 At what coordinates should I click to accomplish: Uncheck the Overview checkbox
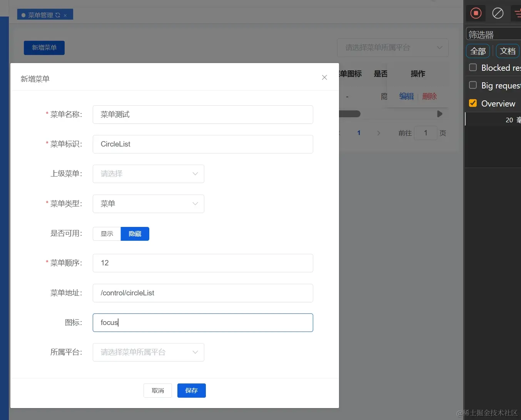pyautogui.click(x=473, y=103)
